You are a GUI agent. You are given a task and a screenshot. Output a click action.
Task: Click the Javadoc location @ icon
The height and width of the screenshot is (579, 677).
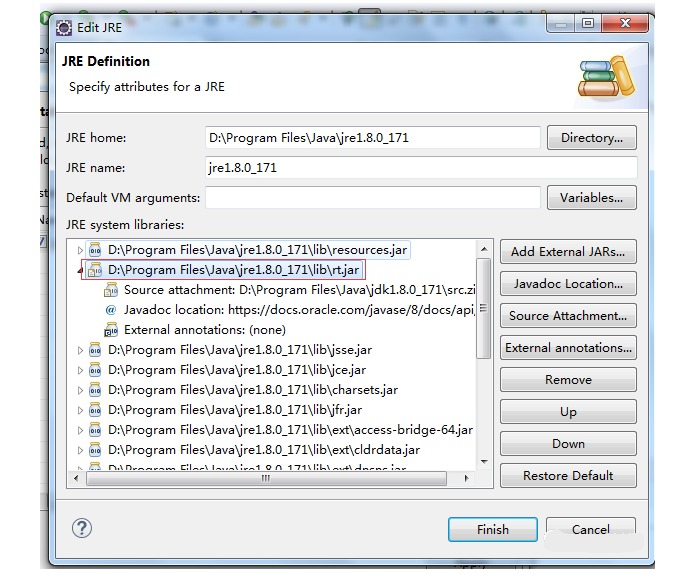point(111,310)
